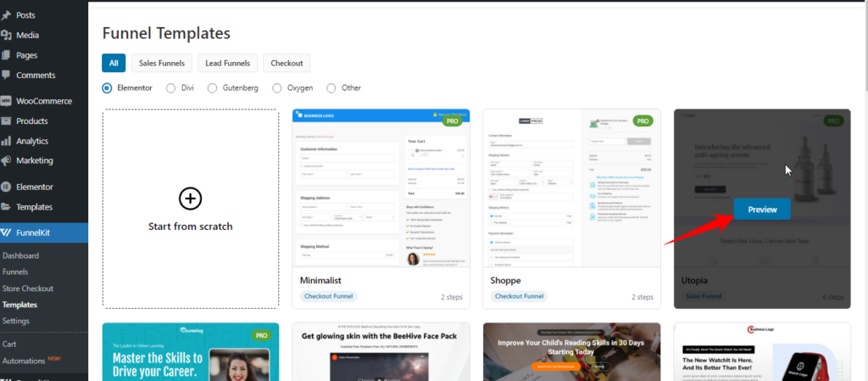This screenshot has height=381, width=868.
Task: Click the PRO badge on Shoppe template
Action: 643,120
